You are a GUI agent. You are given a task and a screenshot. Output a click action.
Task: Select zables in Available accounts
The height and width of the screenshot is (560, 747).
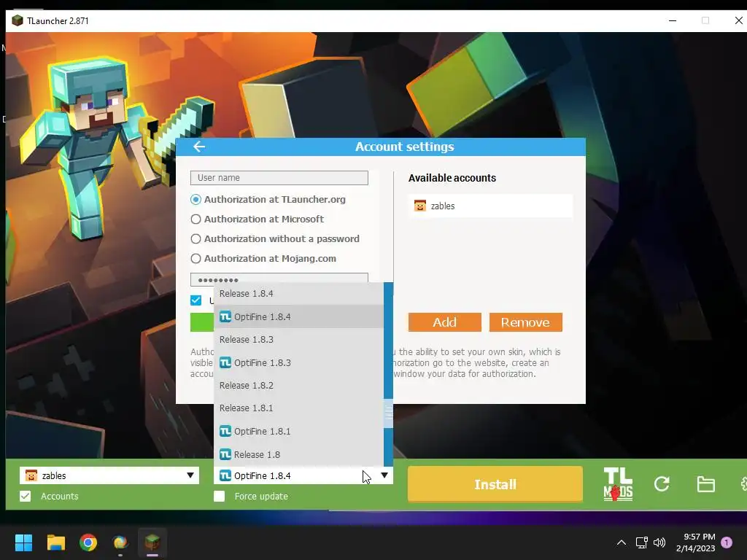(x=490, y=206)
